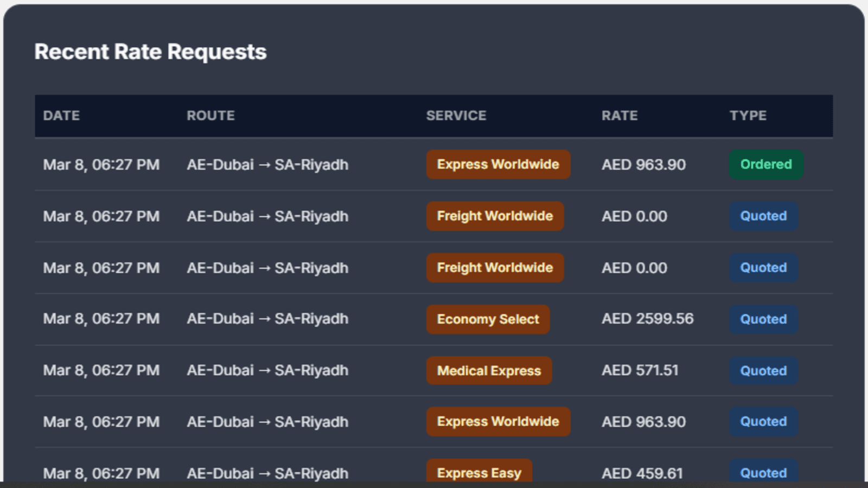Click the Quoted badge in Express Easy row
868x488 pixels.
click(x=763, y=471)
